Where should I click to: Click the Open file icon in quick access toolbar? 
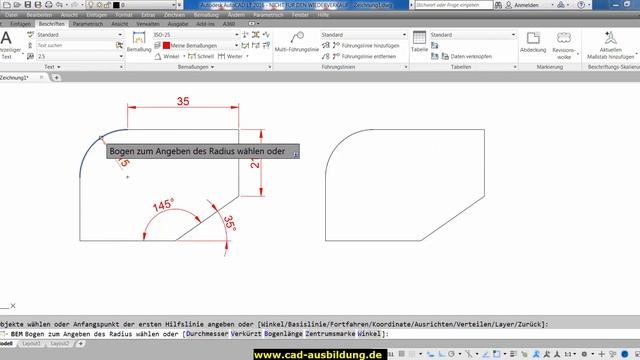pyautogui.click(x=17, y=5)
